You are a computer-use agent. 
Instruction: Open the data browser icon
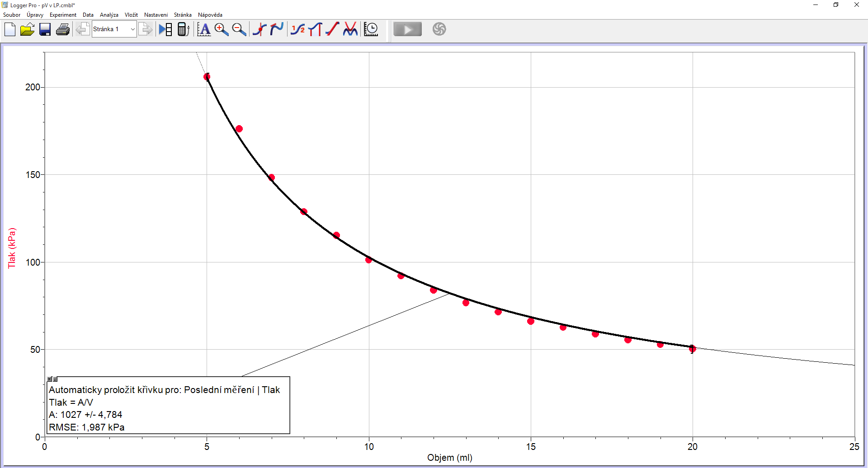pos(165,30)
